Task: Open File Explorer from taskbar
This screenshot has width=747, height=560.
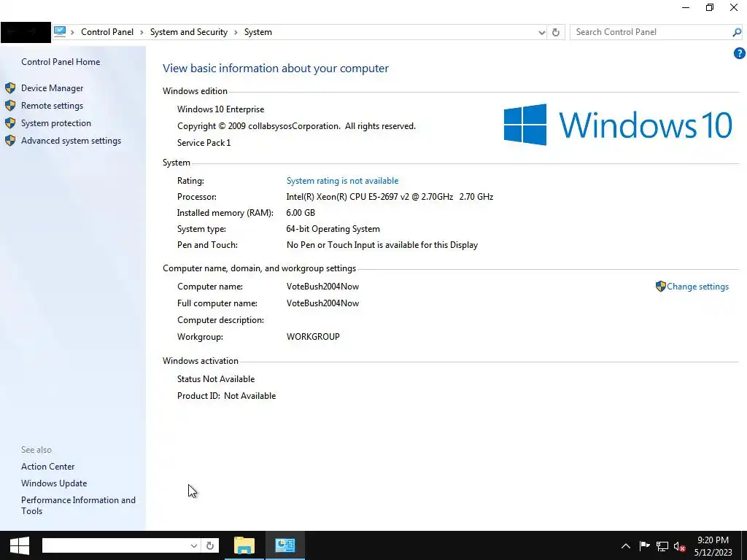Action: pyautogui.click(x=244, y=545)
